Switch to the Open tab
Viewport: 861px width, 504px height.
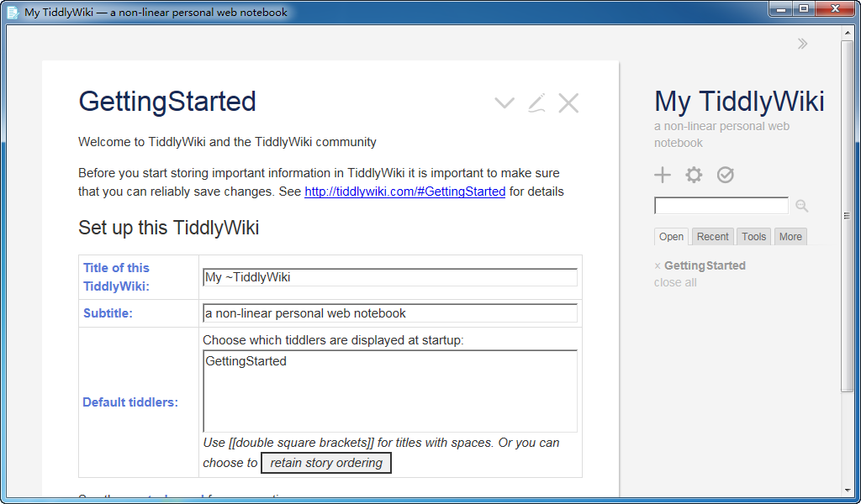671,236
